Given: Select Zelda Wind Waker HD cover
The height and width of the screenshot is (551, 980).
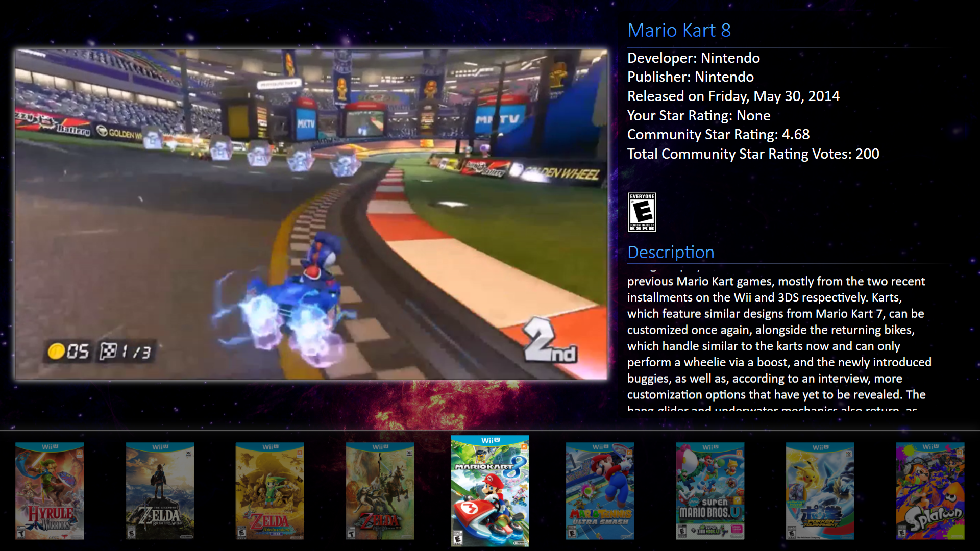Looking at the screenshot, I should click(x=269, y=491).
